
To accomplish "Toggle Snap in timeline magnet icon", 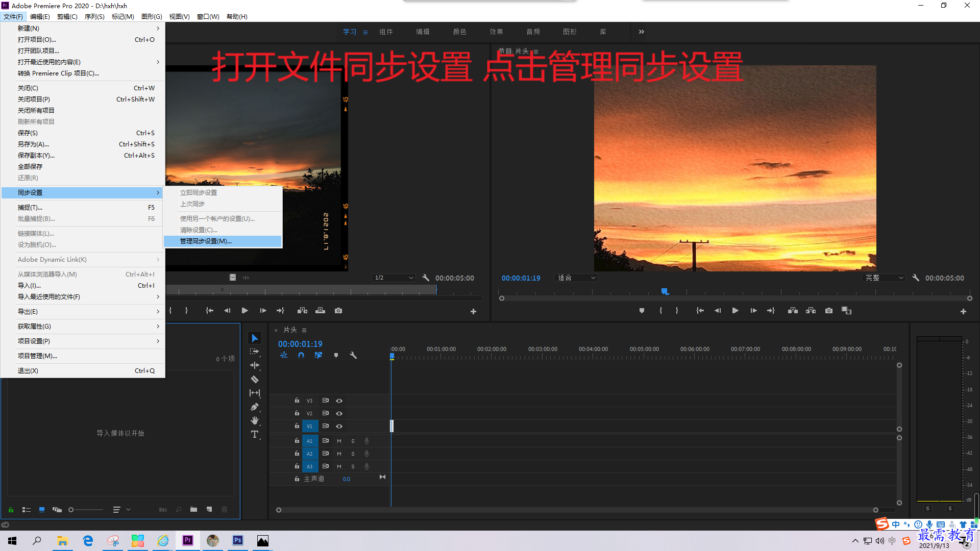I will click(301, 355).
